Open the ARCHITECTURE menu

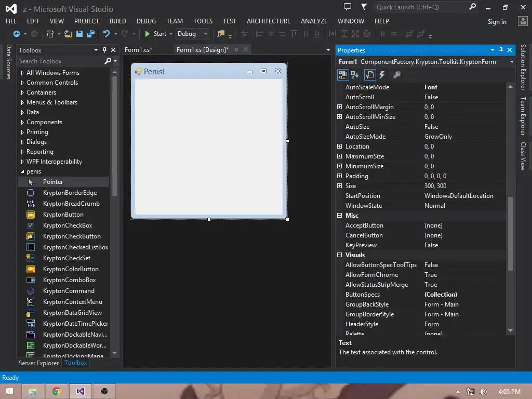pyautogui.click(x=269, y=21)
